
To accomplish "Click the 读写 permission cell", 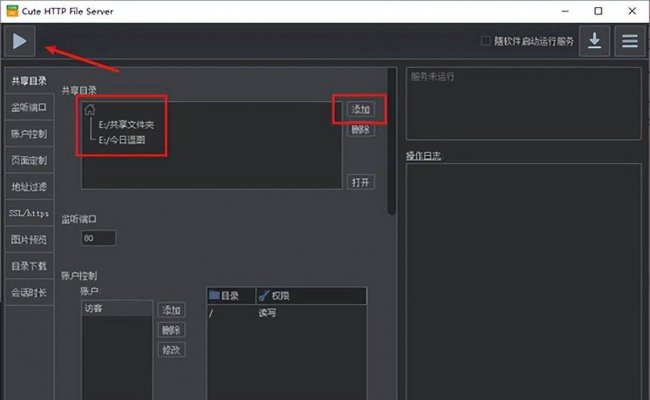I will (x=267, y=313).
